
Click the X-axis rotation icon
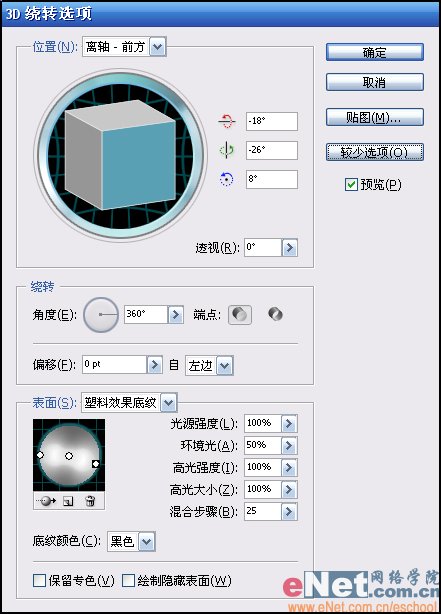227,121
